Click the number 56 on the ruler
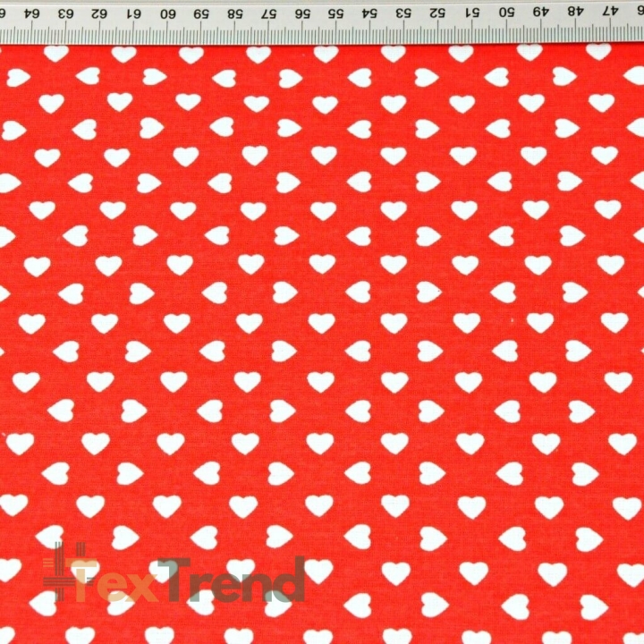This screenshot has height=644, width=644. (302, 14)
